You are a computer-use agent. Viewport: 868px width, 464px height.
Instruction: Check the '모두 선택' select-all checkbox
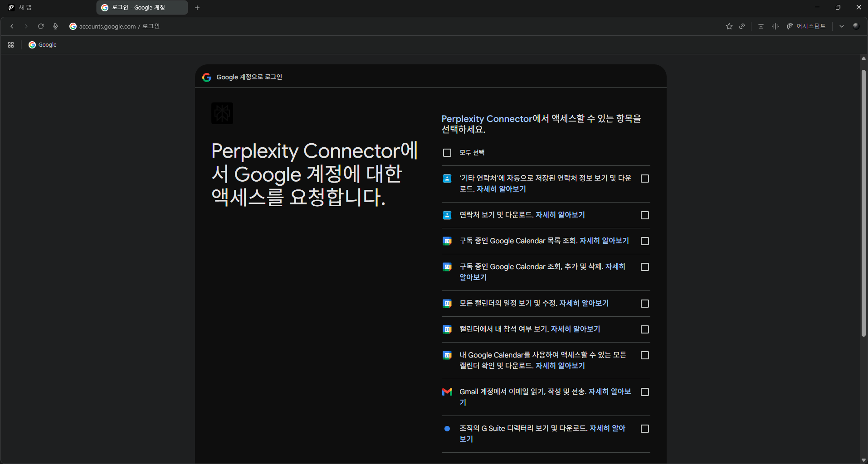coord(447,153)
